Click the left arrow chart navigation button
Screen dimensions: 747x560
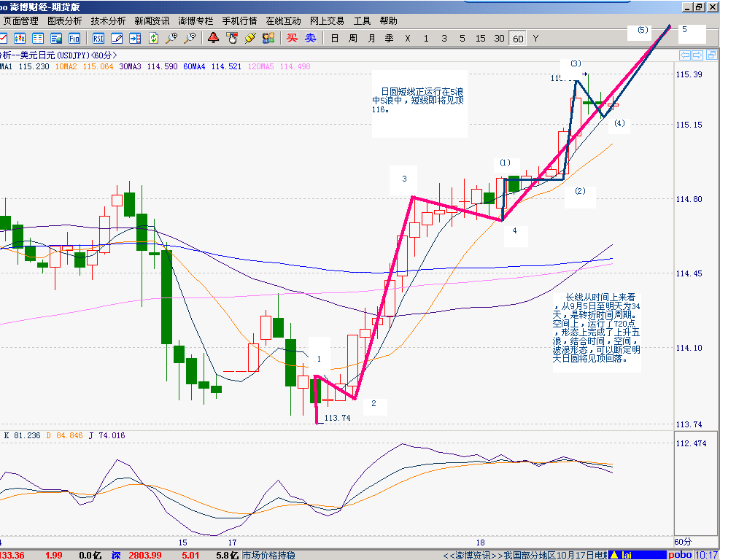685,55
